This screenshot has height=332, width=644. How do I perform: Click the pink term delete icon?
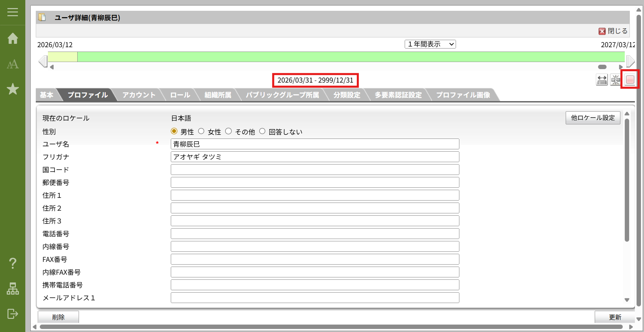pyautogui.click(x=630, y=80)
